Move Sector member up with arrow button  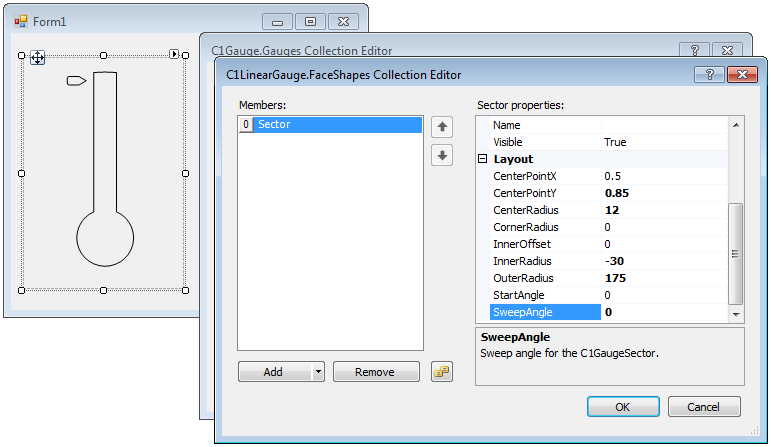click(442, 127)
